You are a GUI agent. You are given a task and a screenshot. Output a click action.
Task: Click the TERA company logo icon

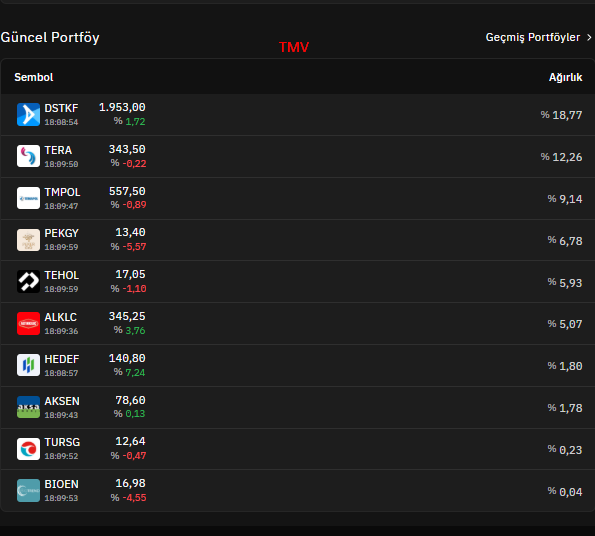28,156
